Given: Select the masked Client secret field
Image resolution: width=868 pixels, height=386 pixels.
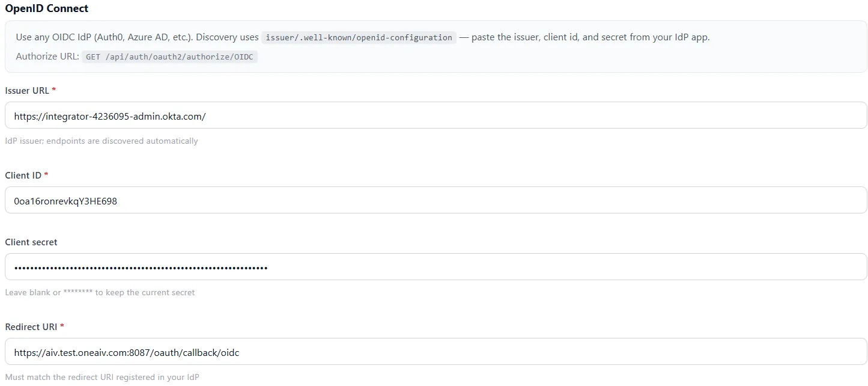Looking at the screenshot, I should coord(436,266).
